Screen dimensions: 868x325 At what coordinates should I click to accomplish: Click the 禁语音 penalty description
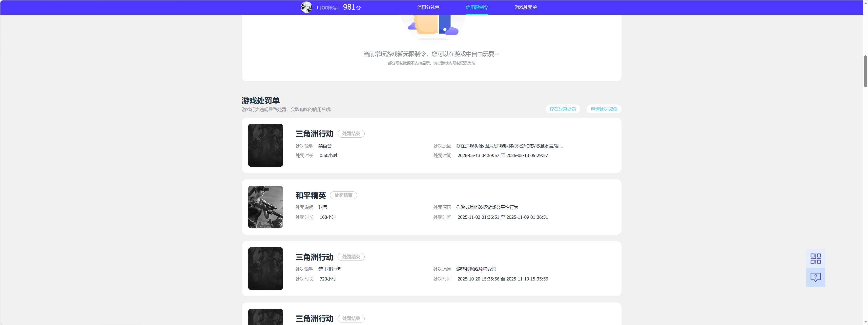(x=325, y=146)
